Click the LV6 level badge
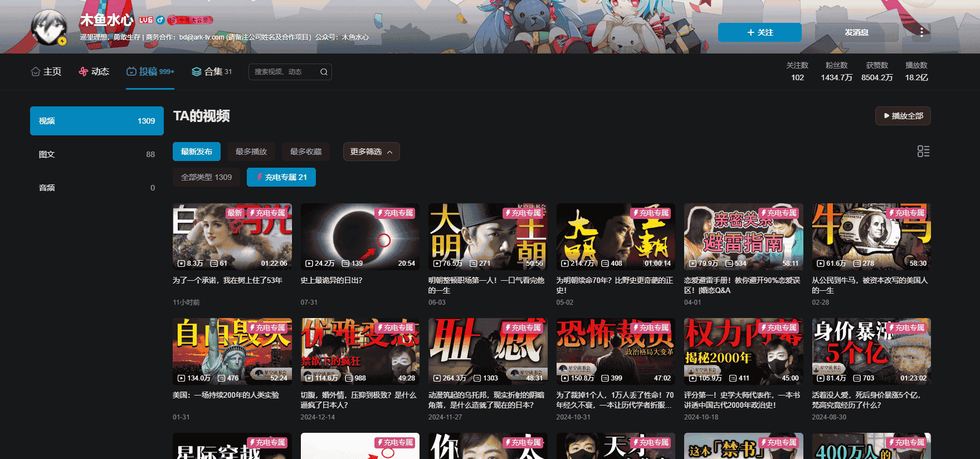Viewport: 980px width, 459px height. 146,20
